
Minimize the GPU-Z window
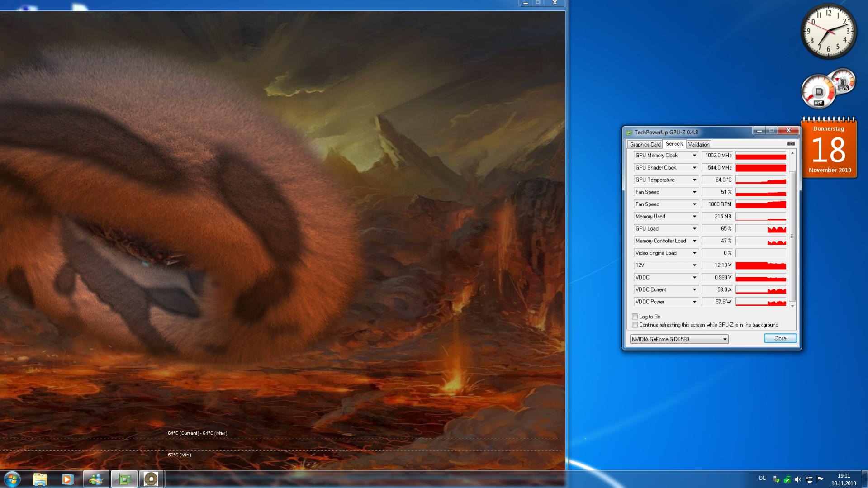point(759,131)
